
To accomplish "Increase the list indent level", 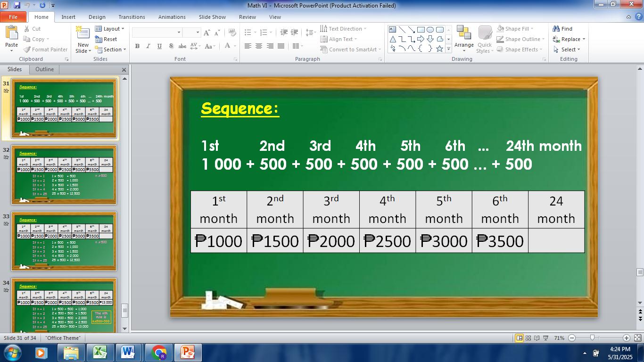I will coord(295,33).
